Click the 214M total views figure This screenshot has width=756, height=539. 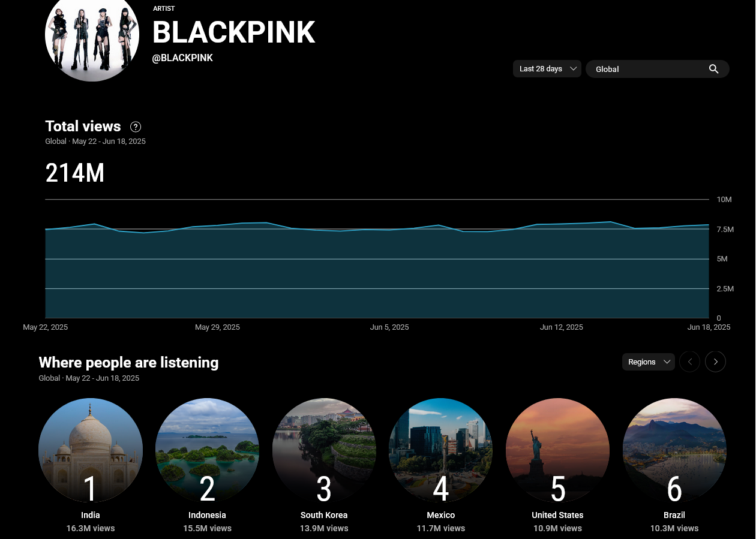click(75, 173)
